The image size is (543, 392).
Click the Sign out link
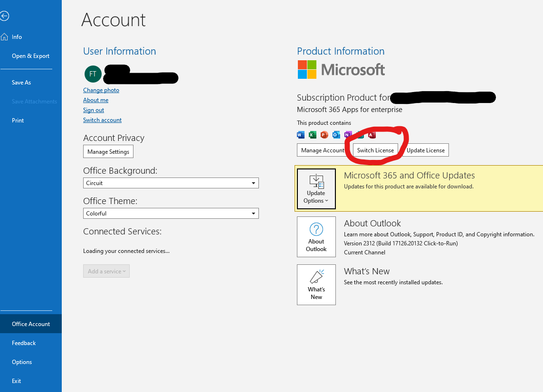94,110
